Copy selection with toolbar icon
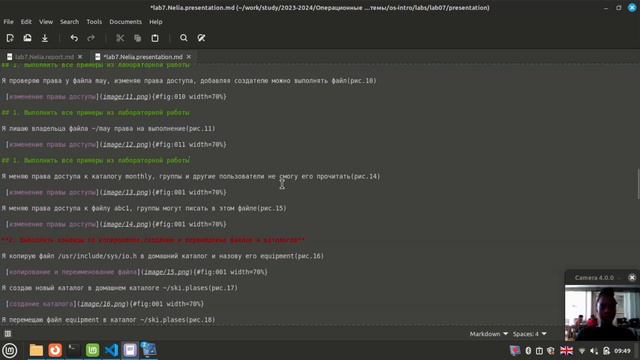The height and width of the screenshot is (360, 640). click(x=138, y=38)
